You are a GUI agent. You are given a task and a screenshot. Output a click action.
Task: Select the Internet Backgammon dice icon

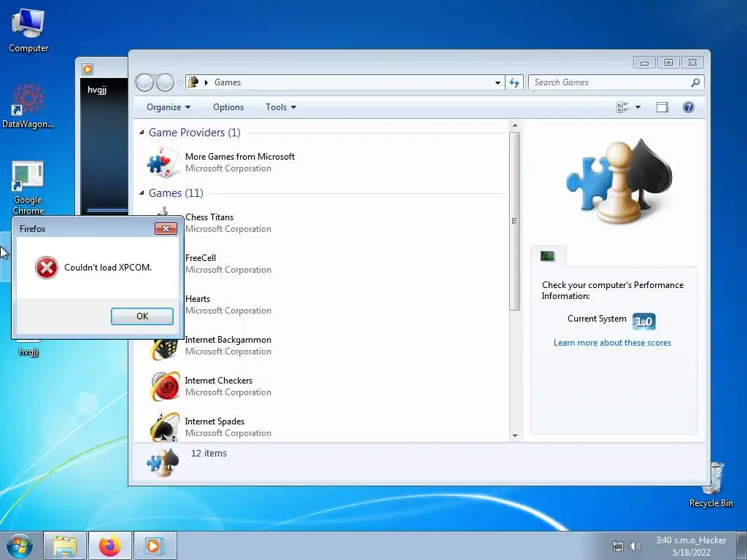(x=165, y=349)
